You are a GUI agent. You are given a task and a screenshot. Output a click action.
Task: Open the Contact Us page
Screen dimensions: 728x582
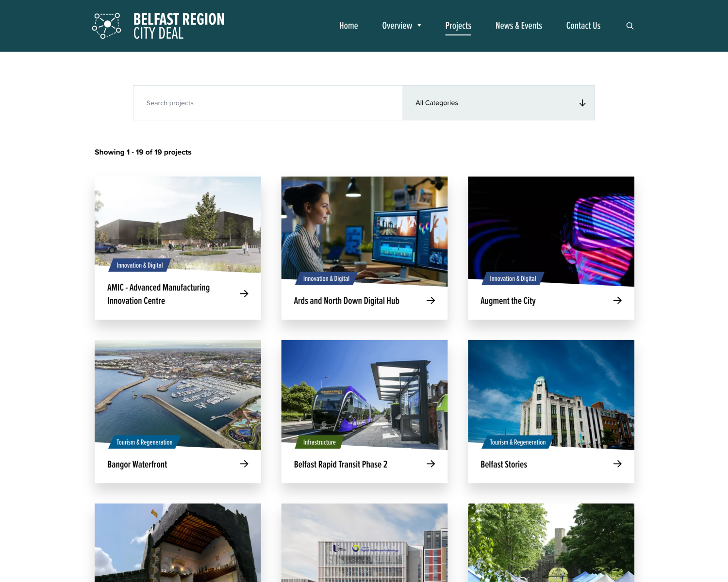(583, 26)
